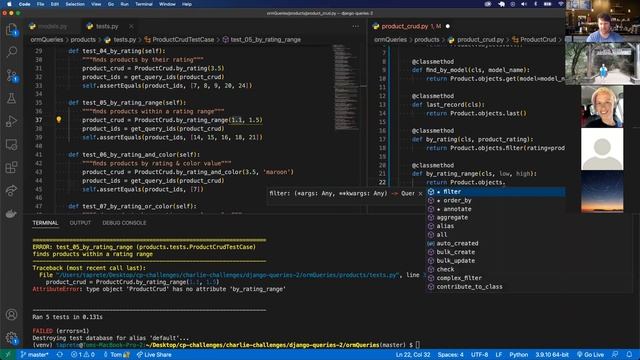Select the top video call participant thumbnail

602,21
